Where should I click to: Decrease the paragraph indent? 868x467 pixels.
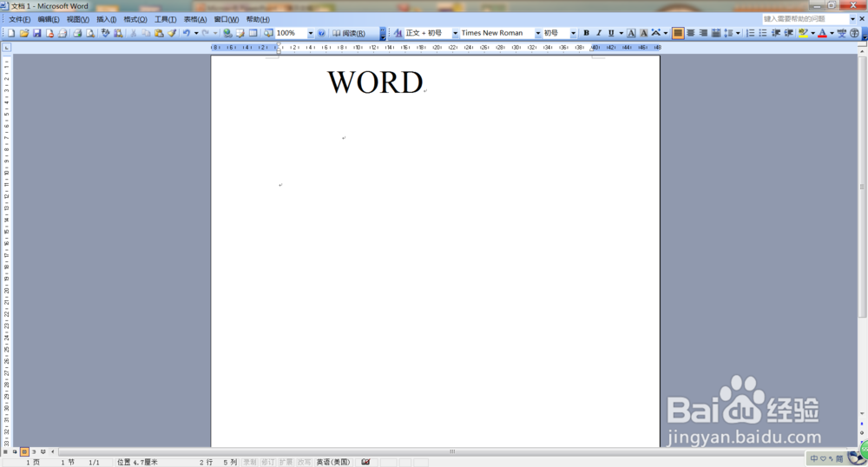(776, 33)
